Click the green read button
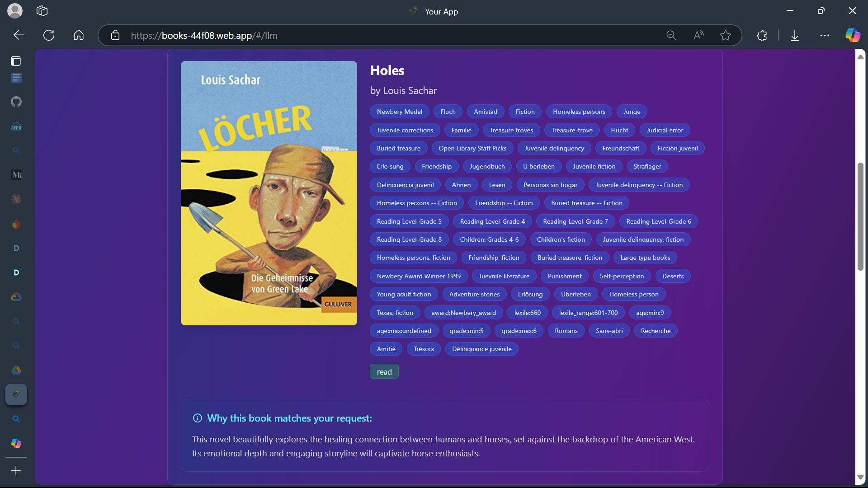This screenshot has width=868, height=488. tap(384, 371)
